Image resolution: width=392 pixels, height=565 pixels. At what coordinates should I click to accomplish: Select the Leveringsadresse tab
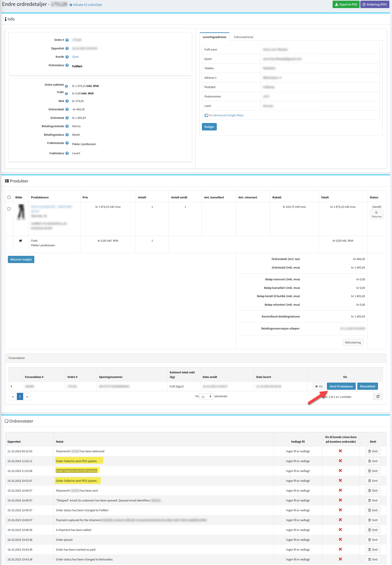click(x=214, y=37)
